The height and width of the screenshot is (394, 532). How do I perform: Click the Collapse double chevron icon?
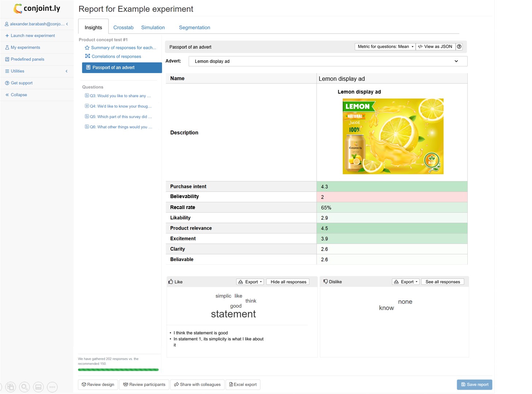pyautogui.click(x=7, y=95)
